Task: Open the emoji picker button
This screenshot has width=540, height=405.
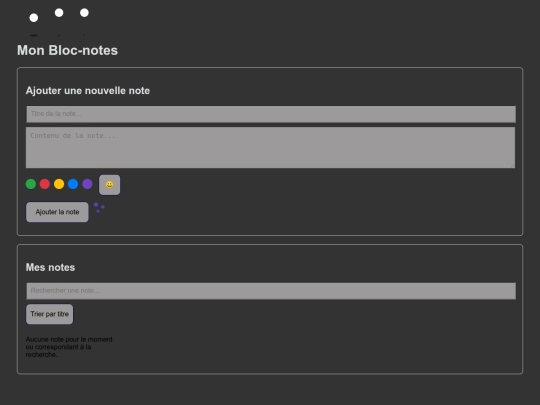Action: point(110,185)
